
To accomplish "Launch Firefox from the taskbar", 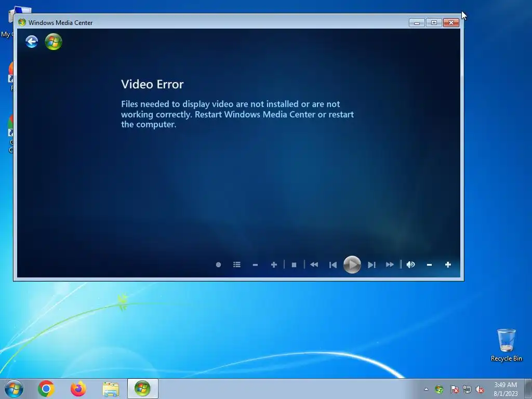I will [78, 389].
